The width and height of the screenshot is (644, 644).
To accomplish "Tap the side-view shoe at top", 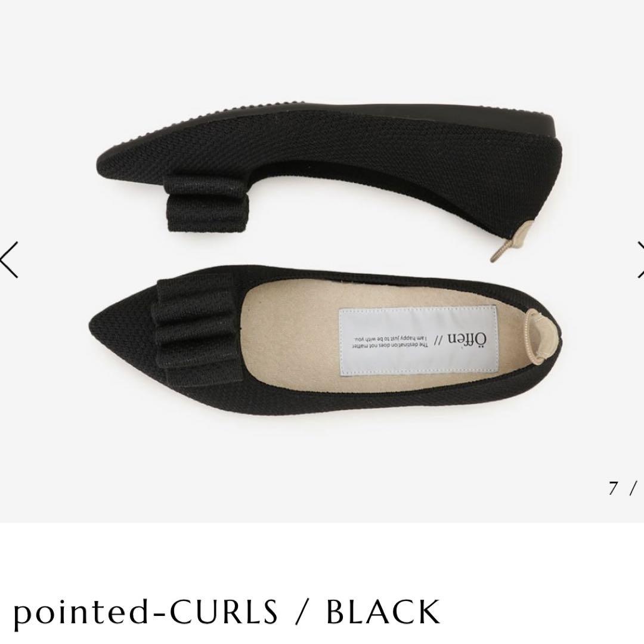I will coord(329,172).
